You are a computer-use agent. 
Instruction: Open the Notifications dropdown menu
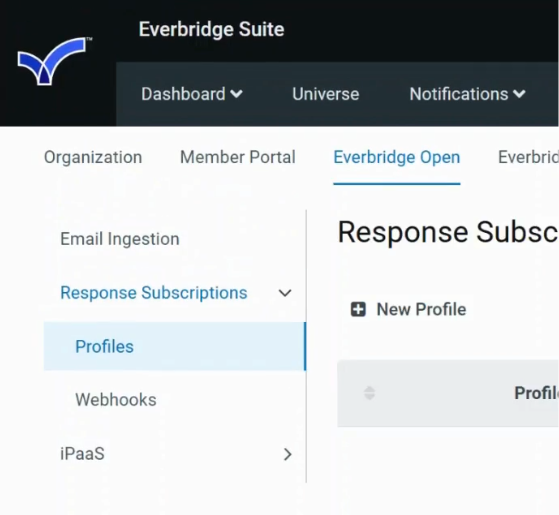(467, 94)
